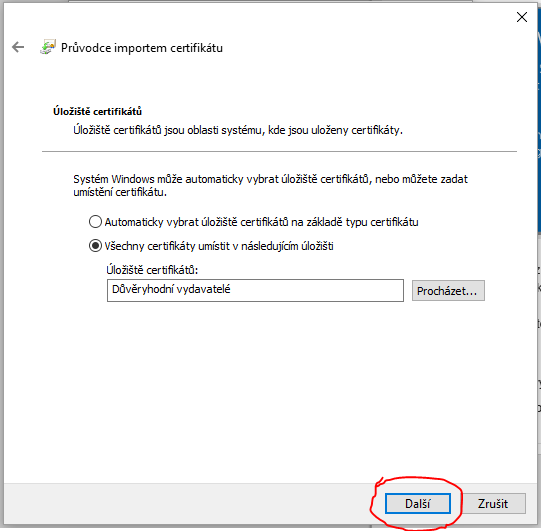Click the 'Průvodce importem certifikátu' title text
The height and width of the screenshot is (531, 541).
point(142,48)
